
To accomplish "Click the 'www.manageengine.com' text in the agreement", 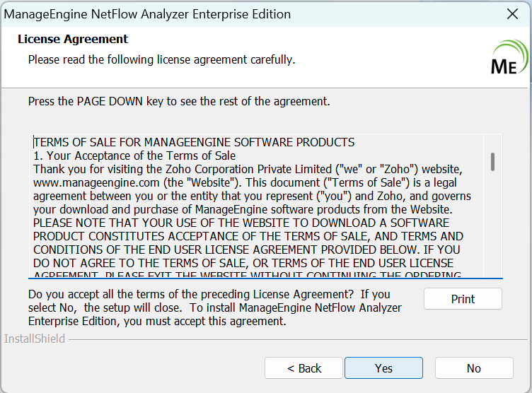I will click(x=96, y=183).
